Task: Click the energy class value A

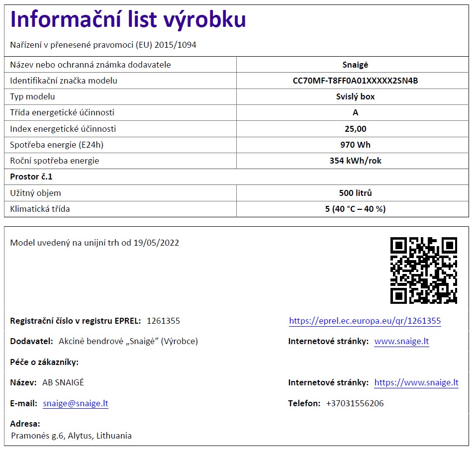Action: click(x=355, y=112)
